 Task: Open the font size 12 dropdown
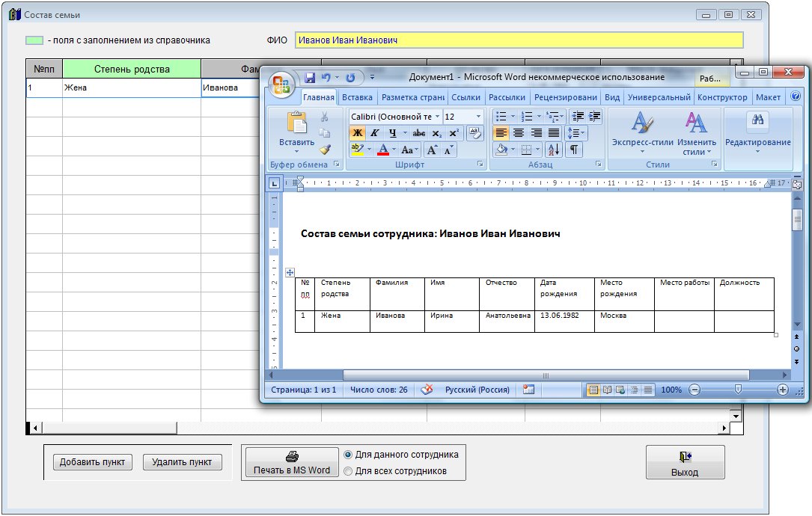[x=478, y=117]
